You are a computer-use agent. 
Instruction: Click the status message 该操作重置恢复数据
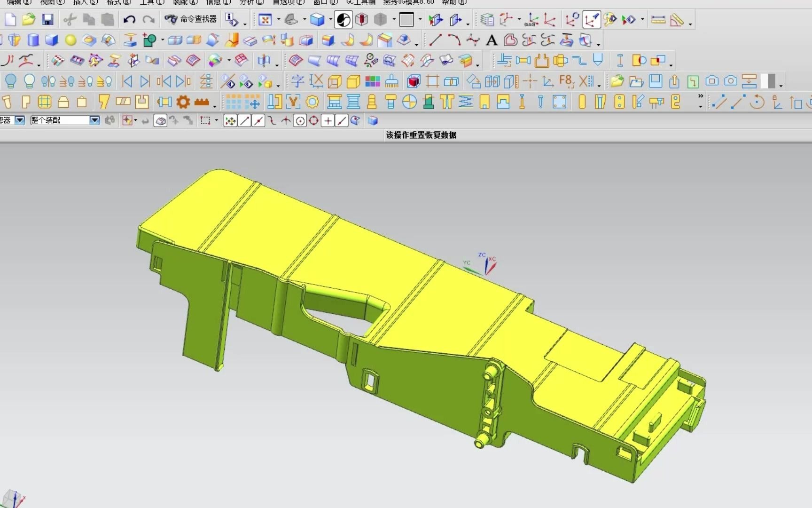421,135
